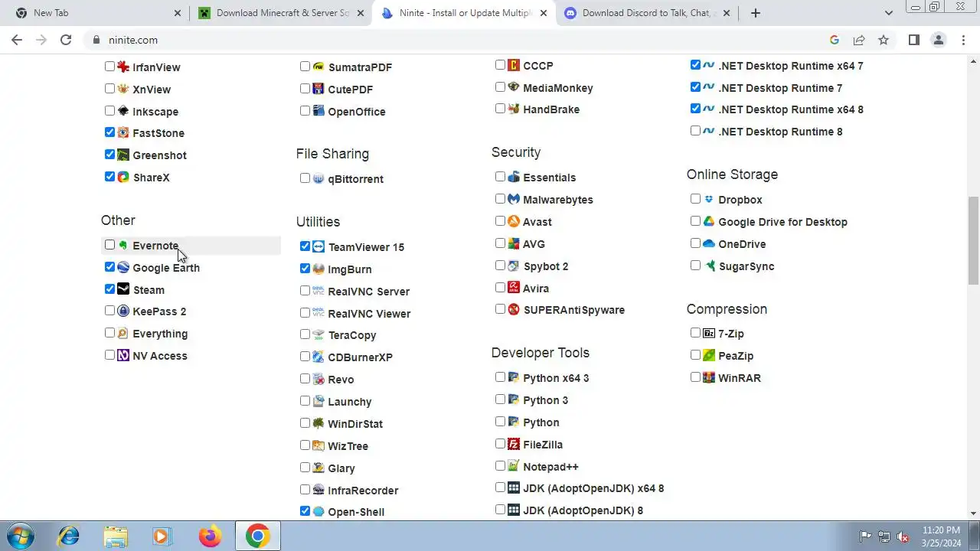The height and width of the screenshot is (551, 980).
Task: Open the Chrome tab search dropdown
Action: pyautogui.click(x=889, y=13)
